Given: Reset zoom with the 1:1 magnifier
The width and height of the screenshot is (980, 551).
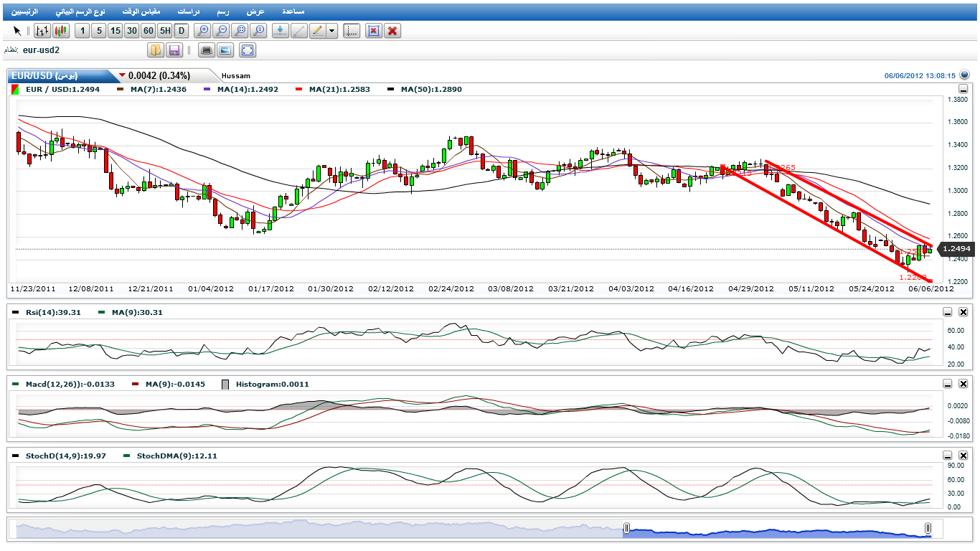Looking at the screenshot, I should (259, 31).
